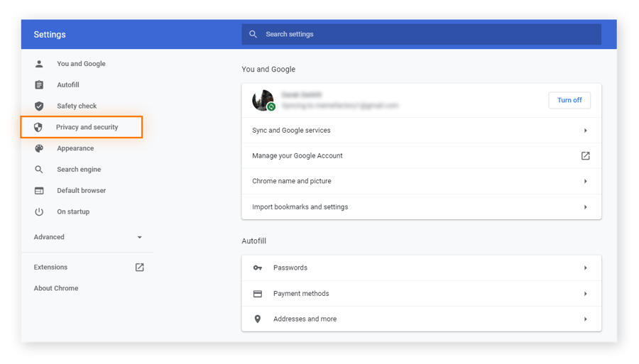The image size is (639, 364).
Task: Click the Settings title in header
Action: click(x=50, y=35)
